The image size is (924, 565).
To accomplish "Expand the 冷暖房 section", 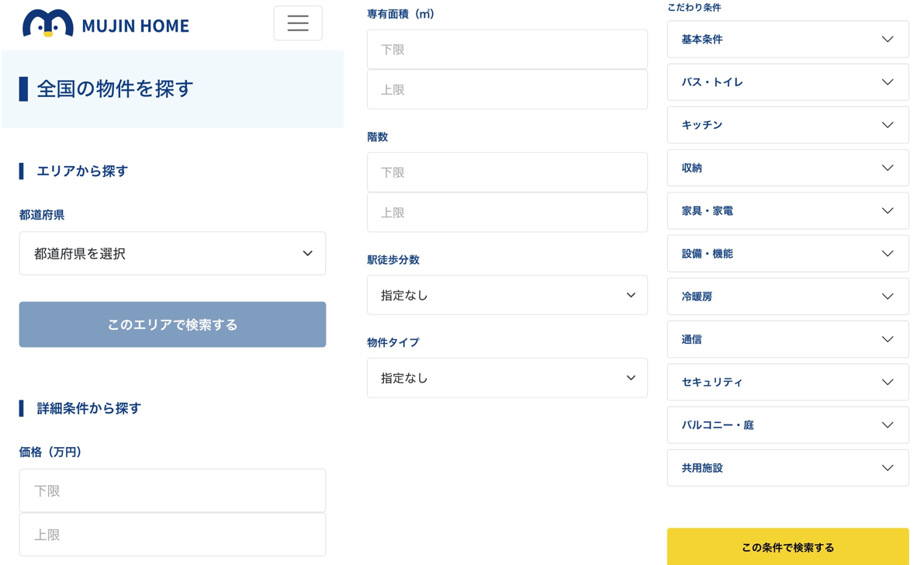I will [x=787, y=296].
